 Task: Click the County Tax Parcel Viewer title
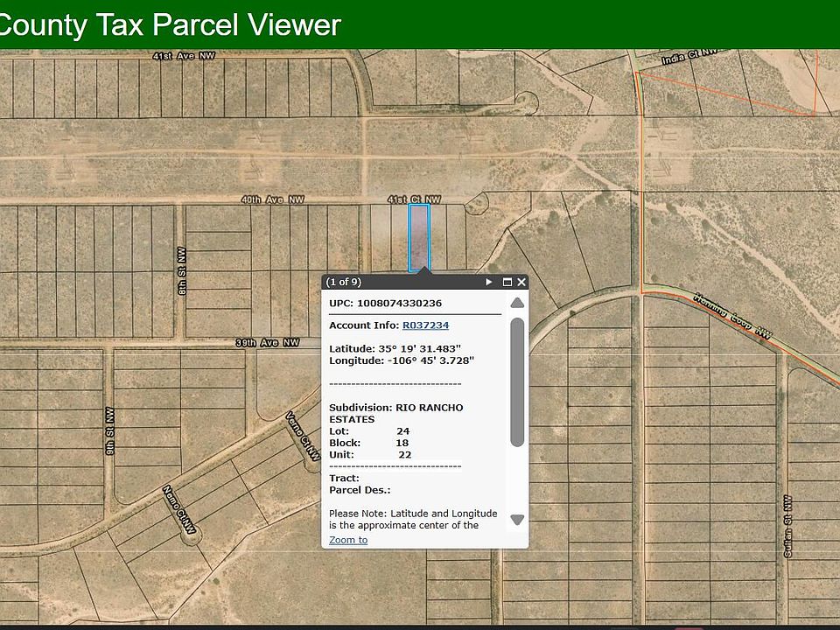pyautogui.click(x=169, y=24)
